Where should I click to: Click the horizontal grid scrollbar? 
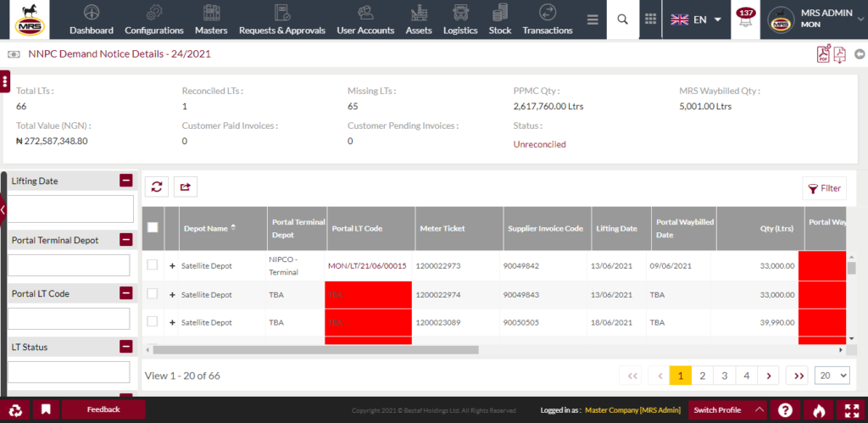tap(315, 350)
